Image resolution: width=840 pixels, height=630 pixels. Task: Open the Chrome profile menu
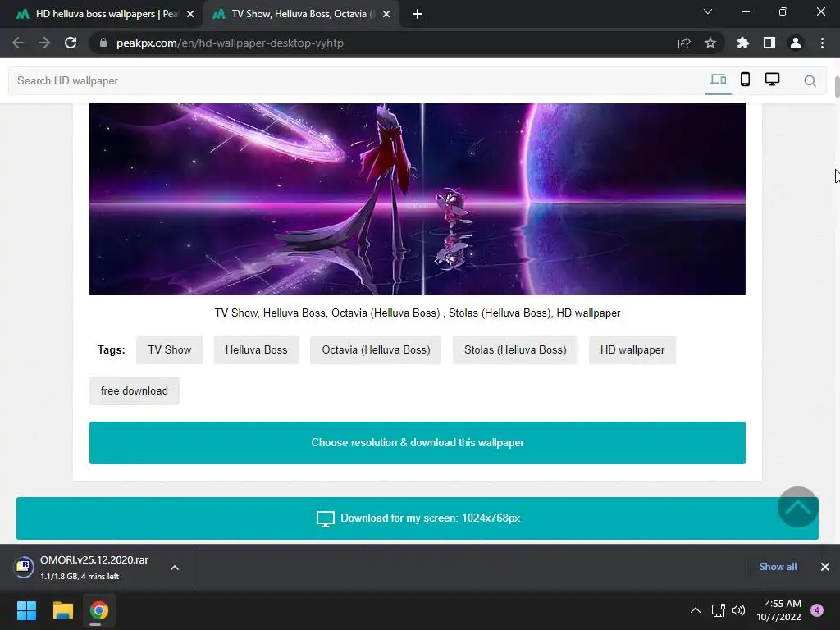[x=796, y=43]
